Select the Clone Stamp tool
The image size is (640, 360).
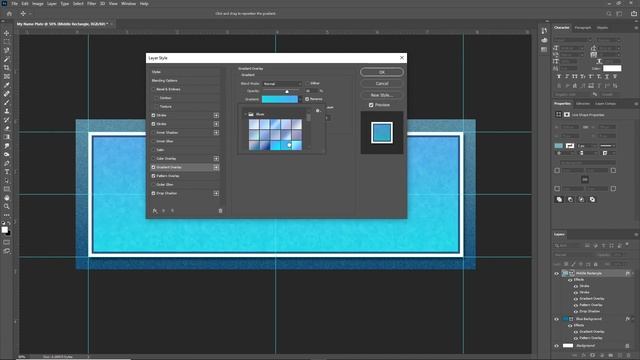point(7,111)
